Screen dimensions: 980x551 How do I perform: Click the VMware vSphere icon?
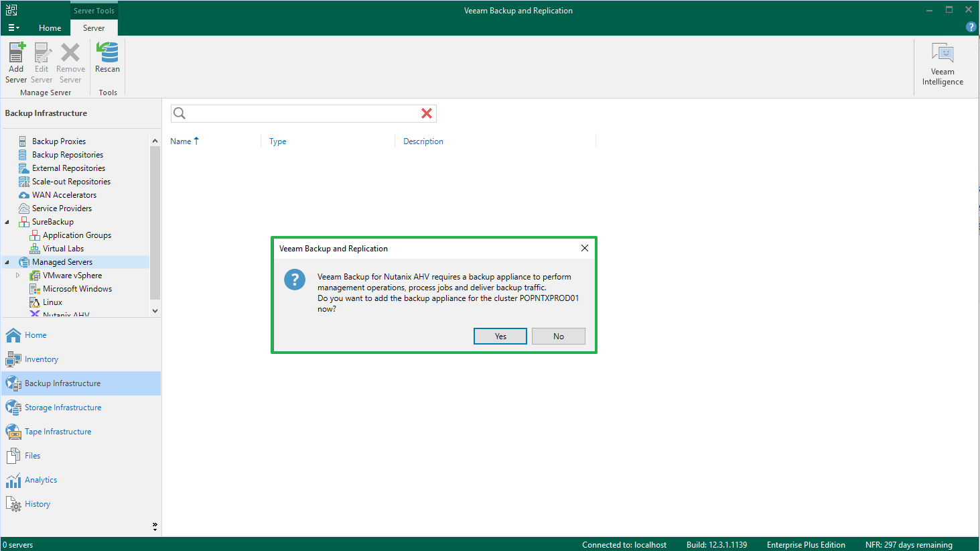(x=35, y=275)
